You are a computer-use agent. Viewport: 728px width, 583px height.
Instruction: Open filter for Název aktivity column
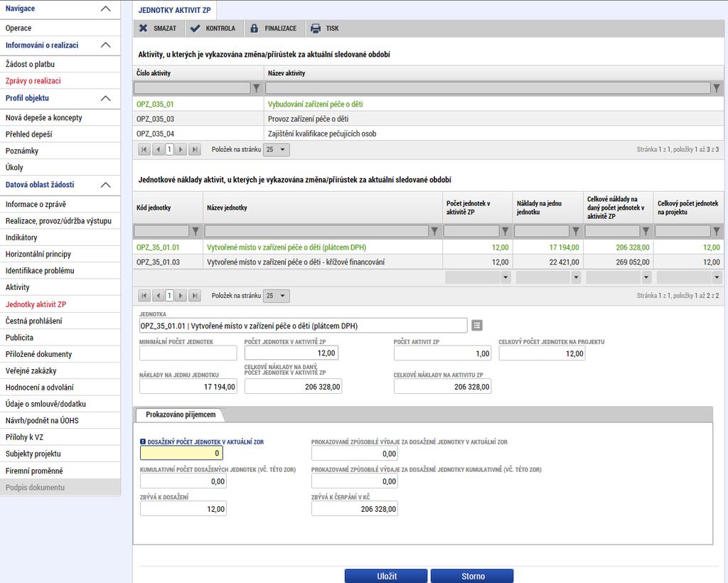pos(717,87)
